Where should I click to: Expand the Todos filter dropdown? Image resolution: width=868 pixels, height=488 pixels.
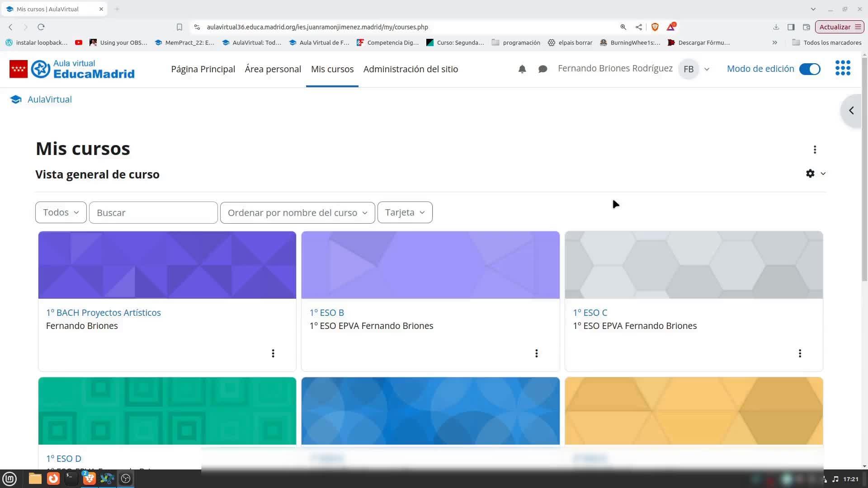click(61, 212)
